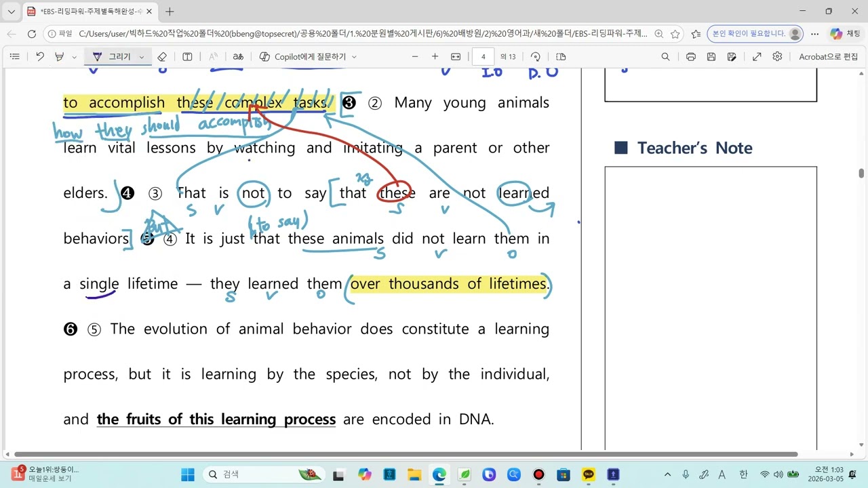The height and width of the screenshot is (488, 868).
Task: Expand the Copilot에게 질문하기 dropdown arrow
Action: point(354,57)
